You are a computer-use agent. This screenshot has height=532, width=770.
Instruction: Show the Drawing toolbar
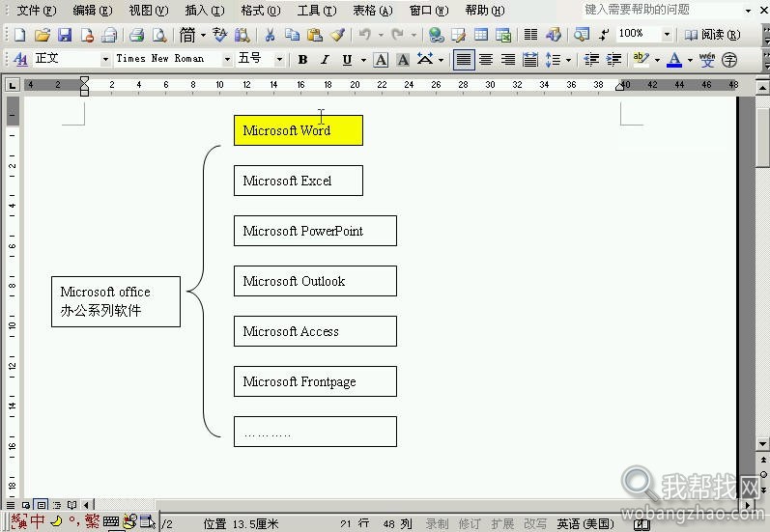(554, 35)
